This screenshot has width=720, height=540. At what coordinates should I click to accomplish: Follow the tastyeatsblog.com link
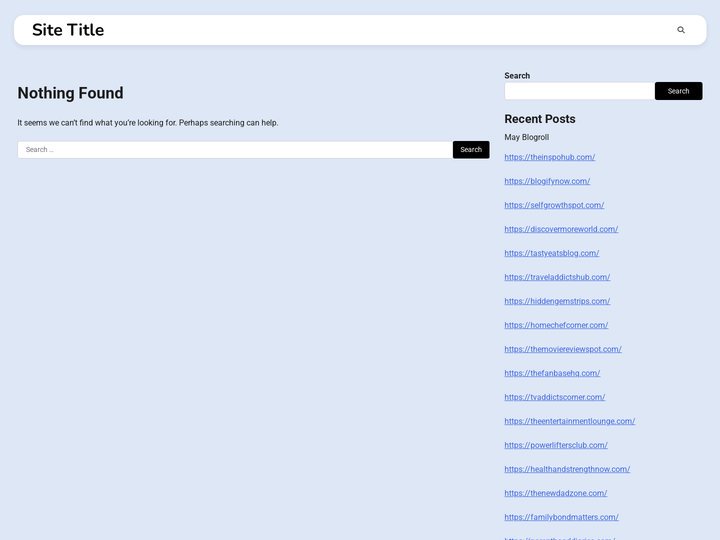pos(551,253)
